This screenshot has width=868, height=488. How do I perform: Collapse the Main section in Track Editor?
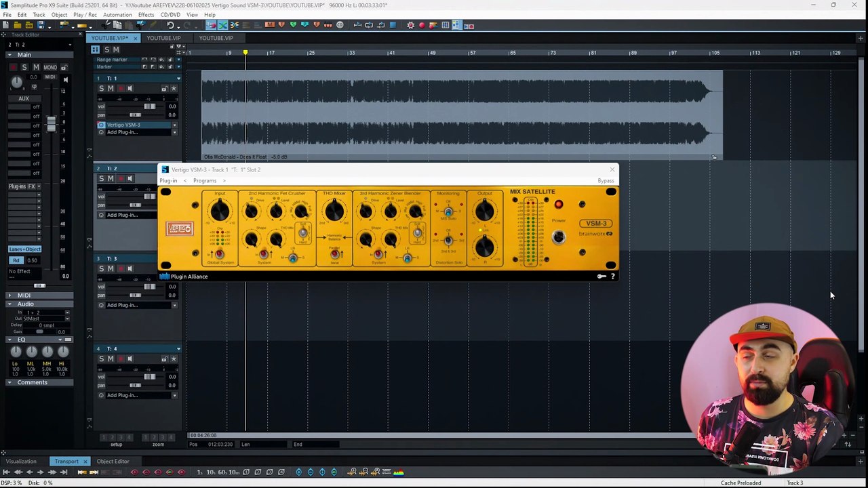click(9, 54)
